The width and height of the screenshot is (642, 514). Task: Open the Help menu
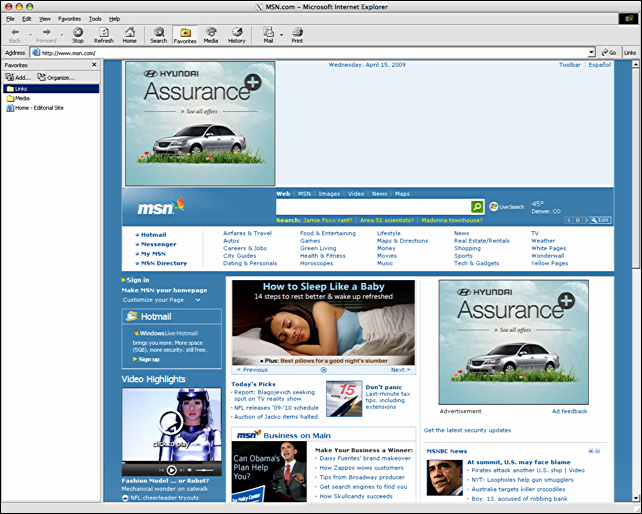pos(114,19)
